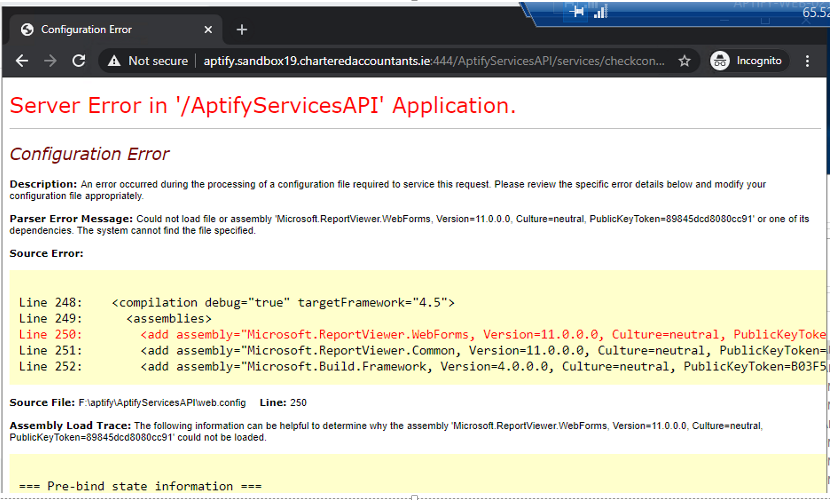Open Chrome three-dot menu

[x=807, y=61]
